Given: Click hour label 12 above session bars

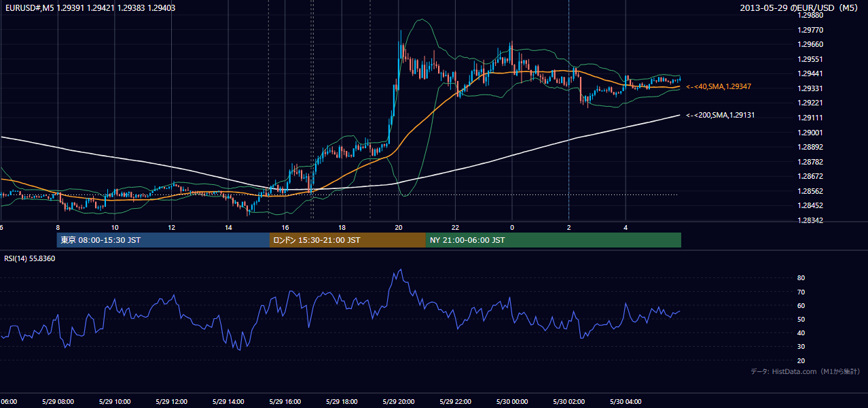Looking at the screenshot, I should (x=172, y=227).
